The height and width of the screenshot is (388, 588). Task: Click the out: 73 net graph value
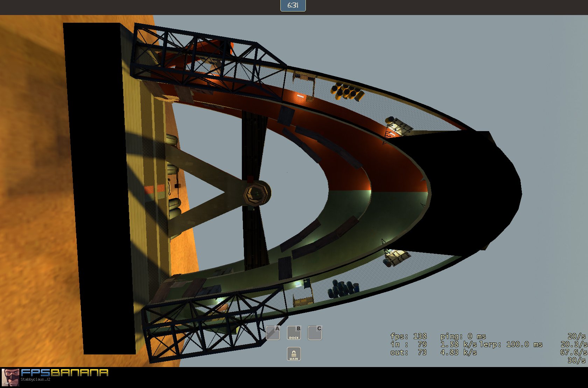(x=408, y=352)
